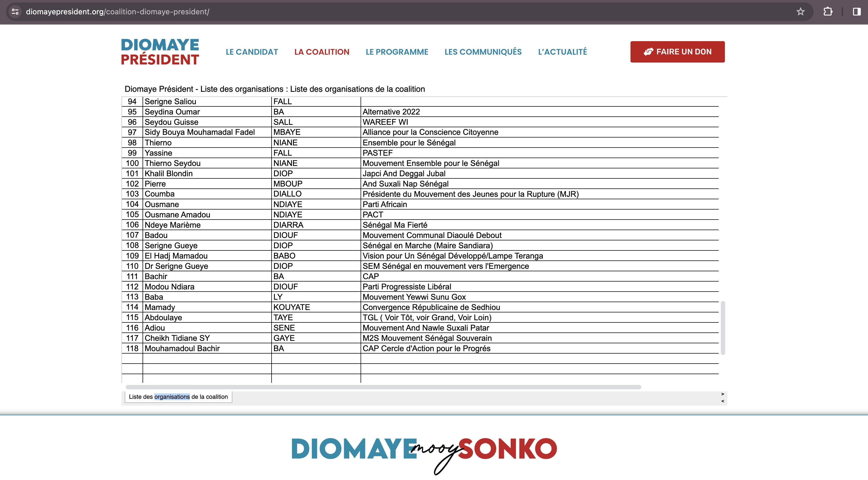Click the 'Mouvement Ensemble pour le Sénégal' cell
Screen dimensions: 868x480
539,163
